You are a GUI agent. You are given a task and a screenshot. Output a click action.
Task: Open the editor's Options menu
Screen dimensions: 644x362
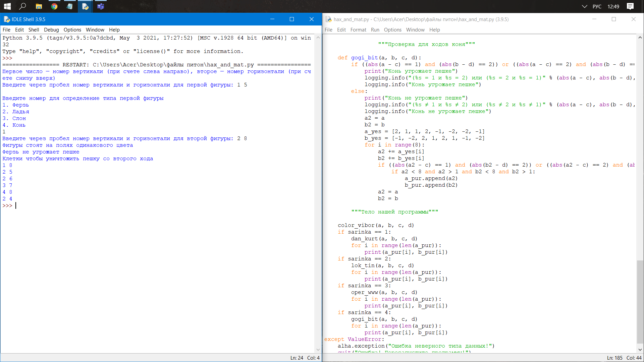(392, 30)
